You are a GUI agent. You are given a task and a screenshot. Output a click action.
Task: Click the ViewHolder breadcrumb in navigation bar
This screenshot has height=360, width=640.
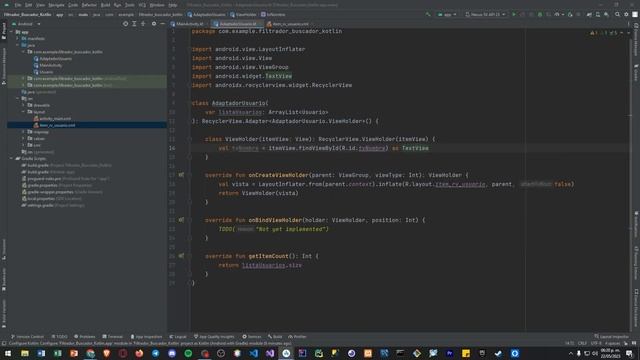pyautogui.click(x=243, y=14)
